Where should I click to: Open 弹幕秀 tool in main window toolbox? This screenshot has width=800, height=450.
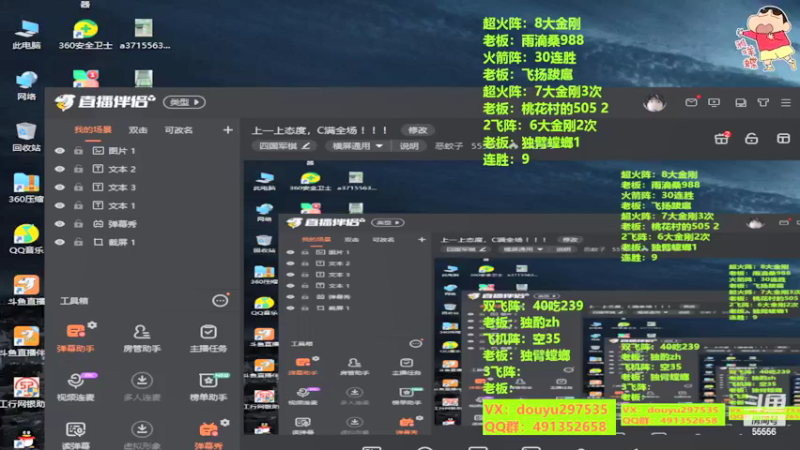coord(208,435)
